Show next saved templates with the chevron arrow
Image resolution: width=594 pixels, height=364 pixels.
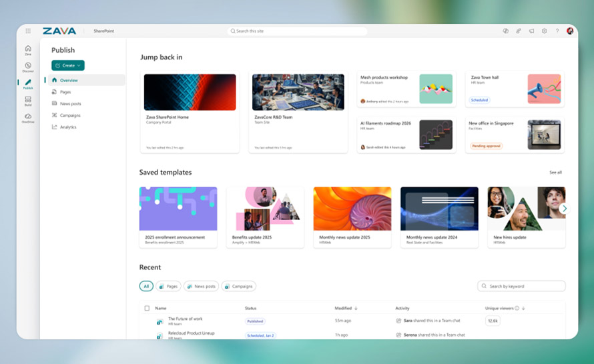[x=565, y=209]
